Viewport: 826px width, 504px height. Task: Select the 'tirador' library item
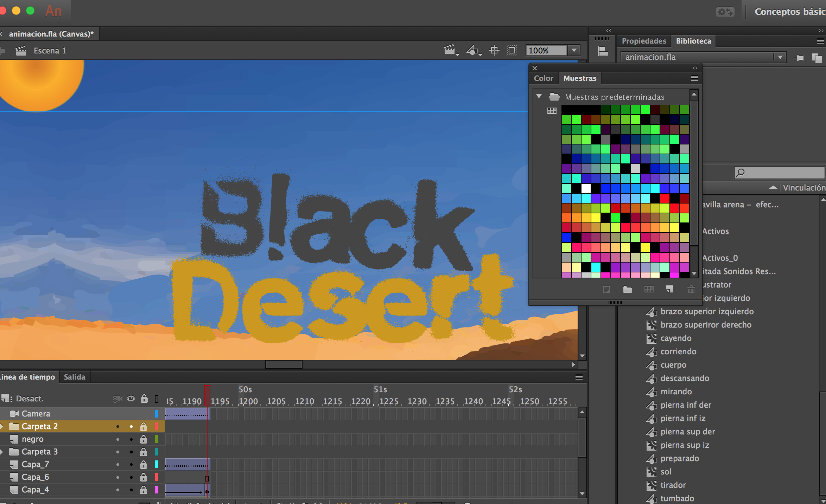673,485
